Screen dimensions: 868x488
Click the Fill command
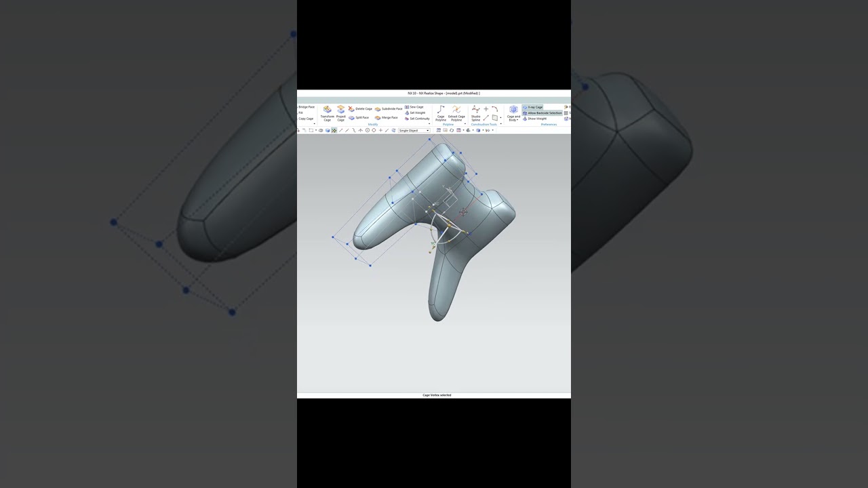pyautogui.click(x=300, y=113)
